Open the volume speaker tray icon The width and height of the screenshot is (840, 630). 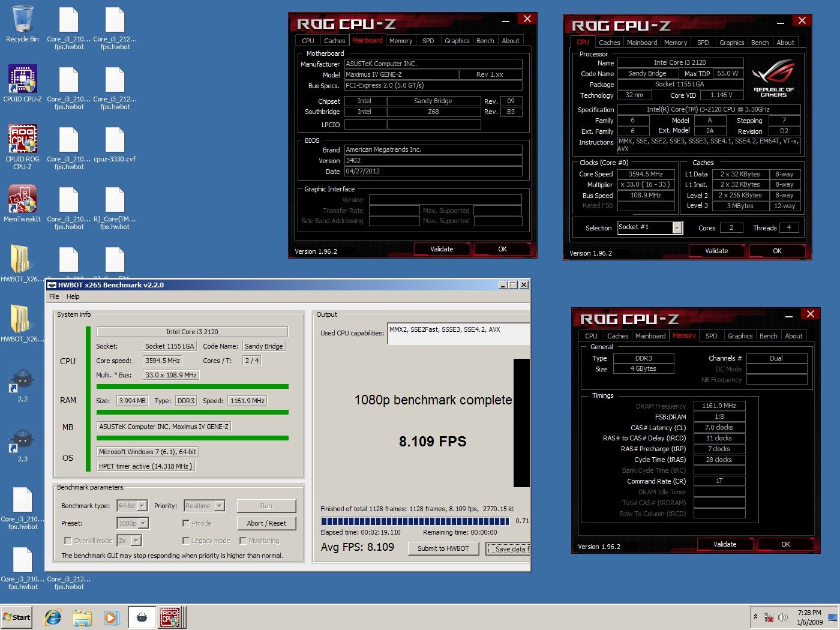[x=782, y=617]
